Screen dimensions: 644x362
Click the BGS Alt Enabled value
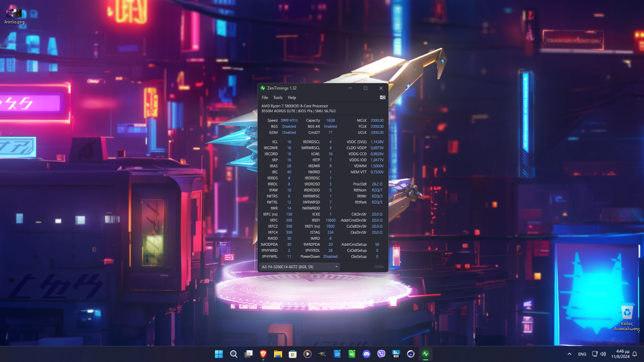tap(330, 126)
